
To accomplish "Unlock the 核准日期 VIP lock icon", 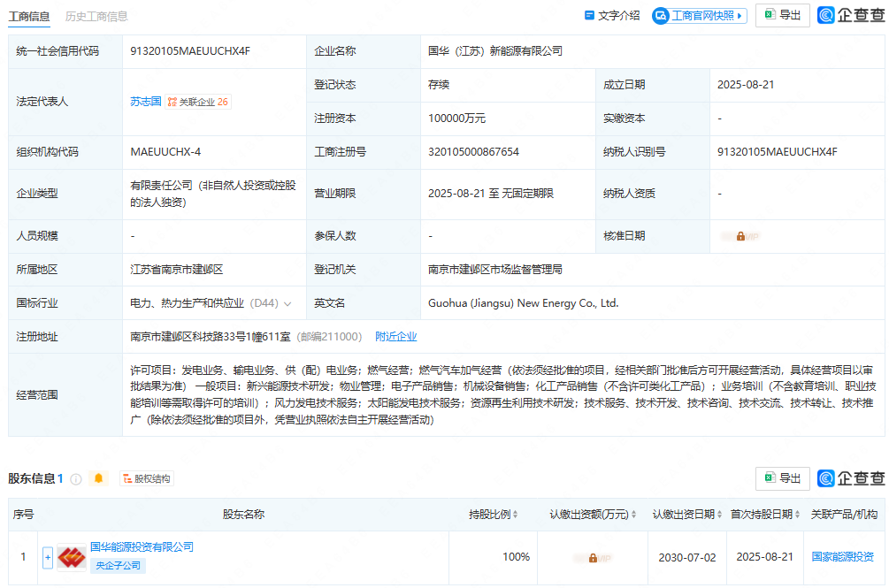I will coord(740,236).
